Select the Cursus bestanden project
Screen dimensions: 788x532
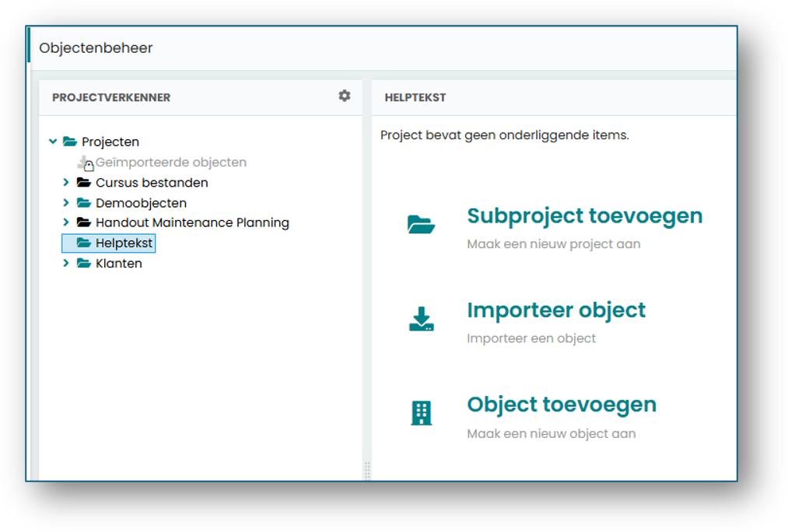coord(152,182)
